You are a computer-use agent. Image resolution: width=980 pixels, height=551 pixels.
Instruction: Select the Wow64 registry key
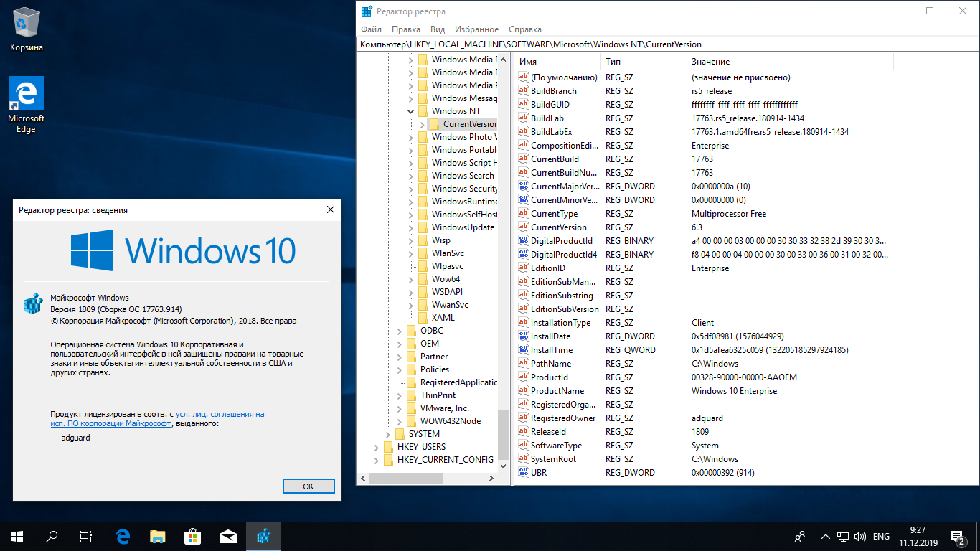pyautogui.click(x=446, y=279)
